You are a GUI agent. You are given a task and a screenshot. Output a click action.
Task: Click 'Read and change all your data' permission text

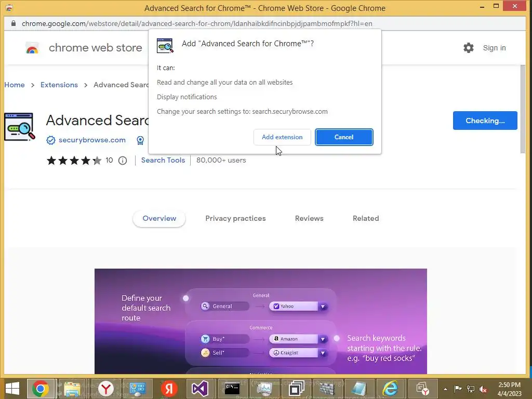(x=224, y=83)
